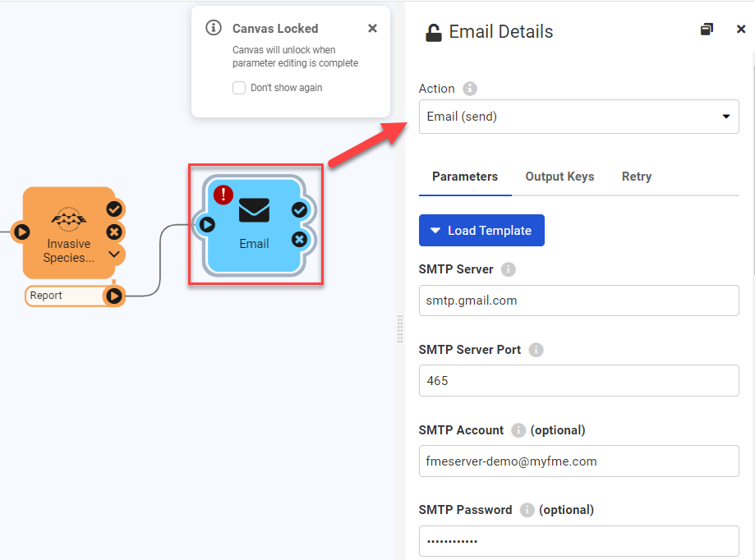Click the error badge on the Email node
755x560 pixels.
click(x=223, y=195)
